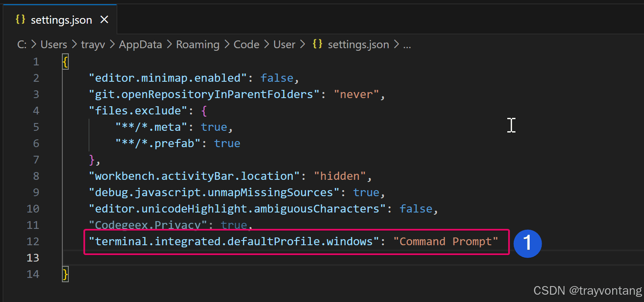This screenshot has height=302, width=644.
Task: Click the braces icon in the breadcrumb bar
Action: click(317, 44)
